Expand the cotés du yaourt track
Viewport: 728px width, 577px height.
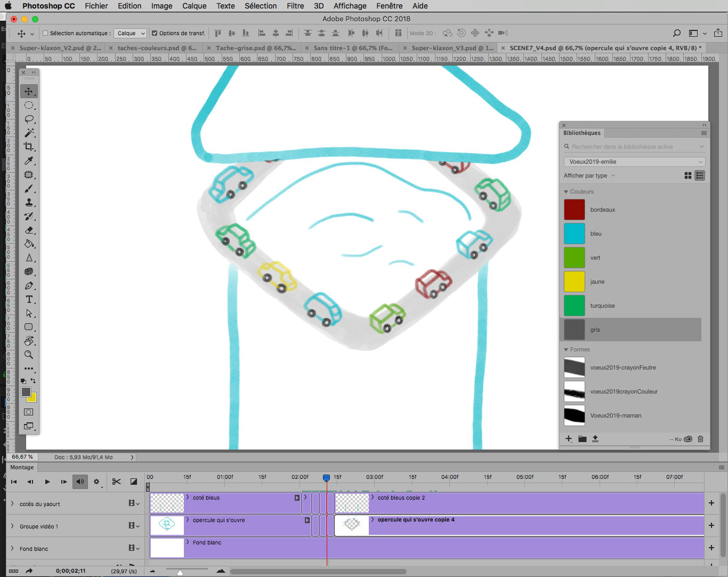tap(12, 503)
